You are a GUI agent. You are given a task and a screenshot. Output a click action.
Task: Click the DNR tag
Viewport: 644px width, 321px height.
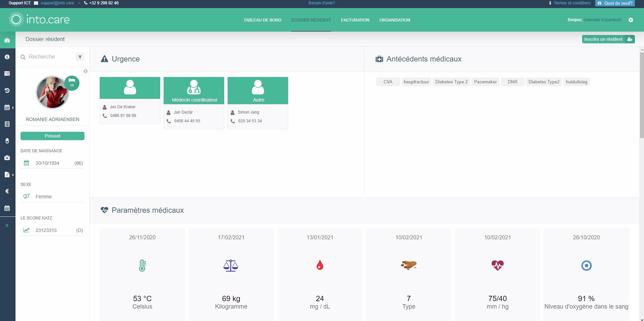(513, 82)
